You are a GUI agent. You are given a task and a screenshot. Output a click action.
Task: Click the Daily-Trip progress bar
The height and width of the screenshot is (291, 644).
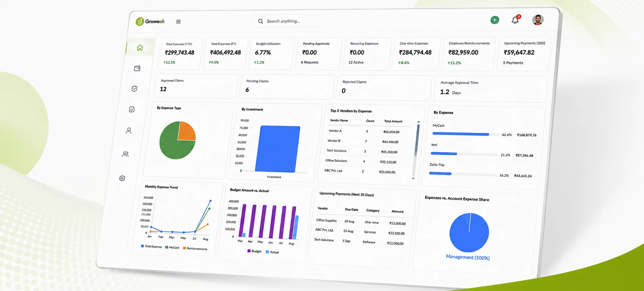click(x=463, y=174)
